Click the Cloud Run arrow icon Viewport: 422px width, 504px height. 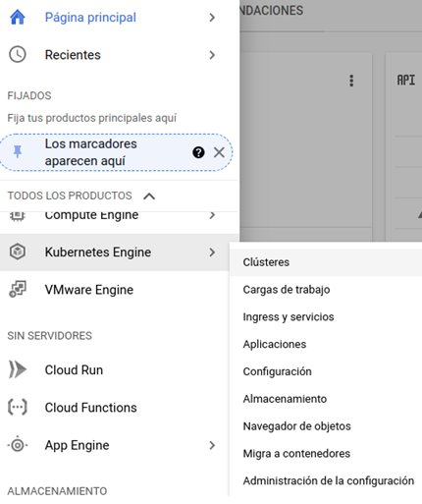18,369
